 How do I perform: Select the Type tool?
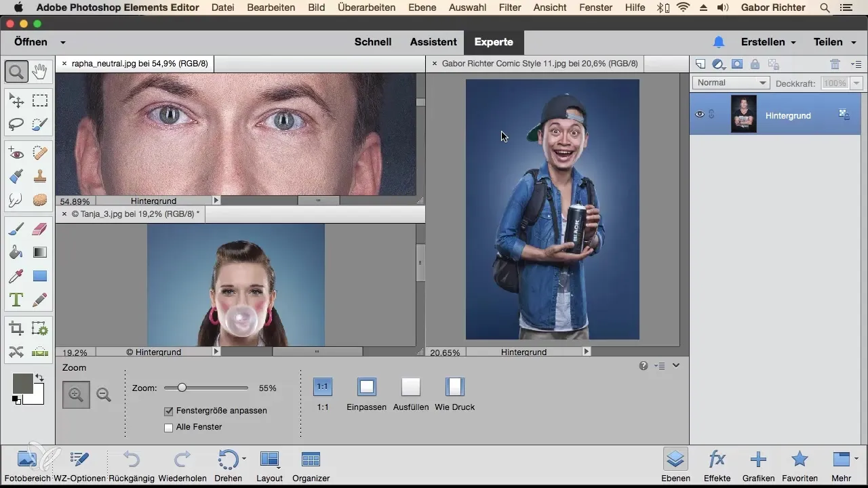tap(16, 299)
